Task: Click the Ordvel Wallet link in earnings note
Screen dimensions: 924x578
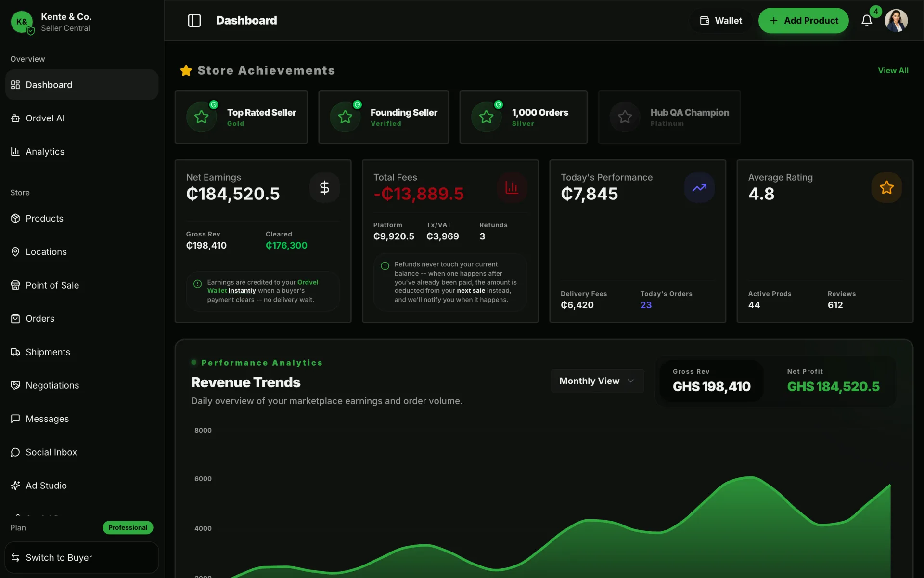Action: coord(263,286)
